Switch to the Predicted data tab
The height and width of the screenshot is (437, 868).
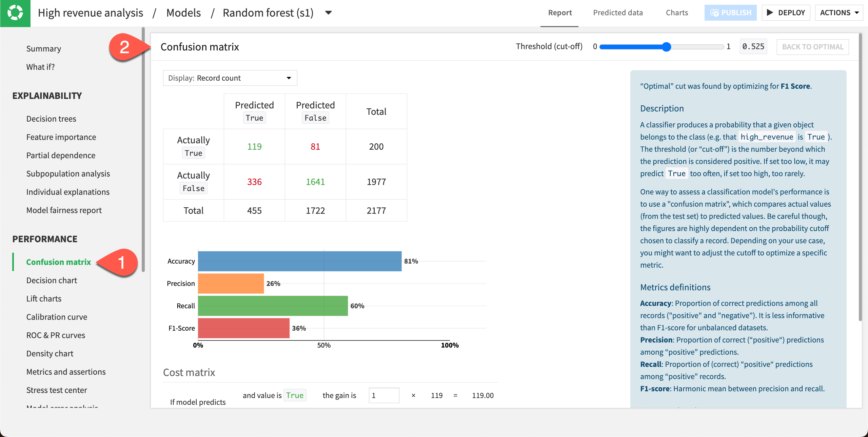click(x=618, y=13)
